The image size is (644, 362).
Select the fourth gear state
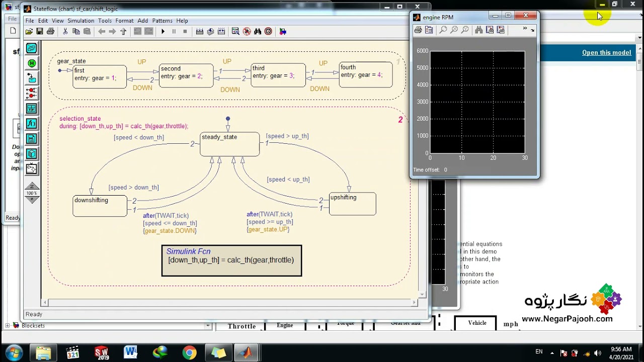[366, 74]
